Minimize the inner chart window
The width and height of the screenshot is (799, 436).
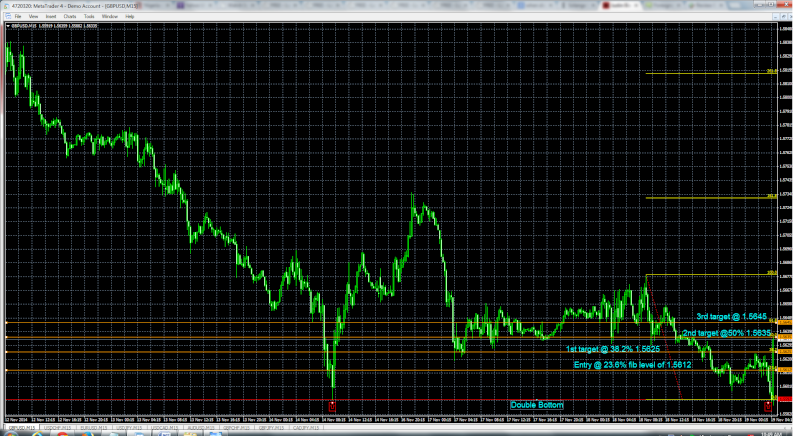778,17
